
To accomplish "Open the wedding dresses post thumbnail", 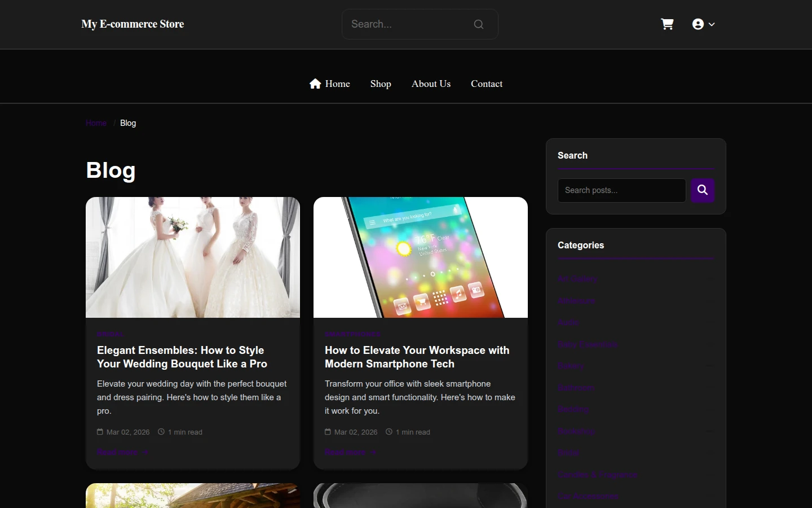I will point(193,257).
